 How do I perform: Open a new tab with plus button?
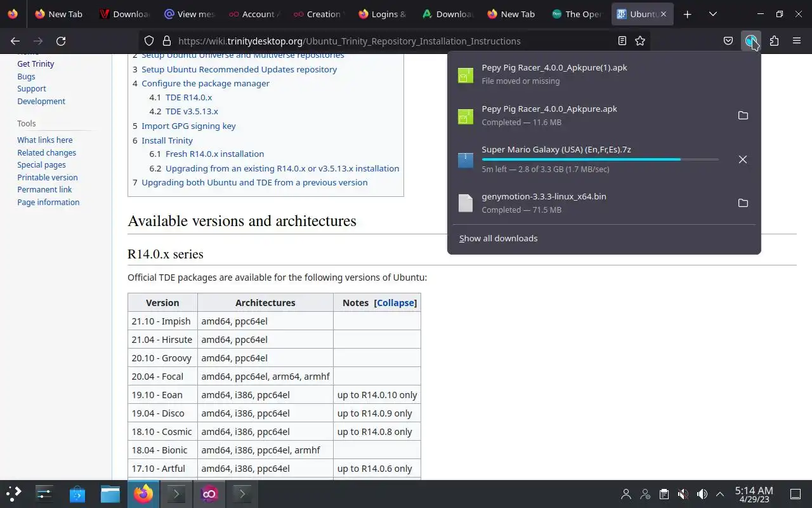[687, 14]
